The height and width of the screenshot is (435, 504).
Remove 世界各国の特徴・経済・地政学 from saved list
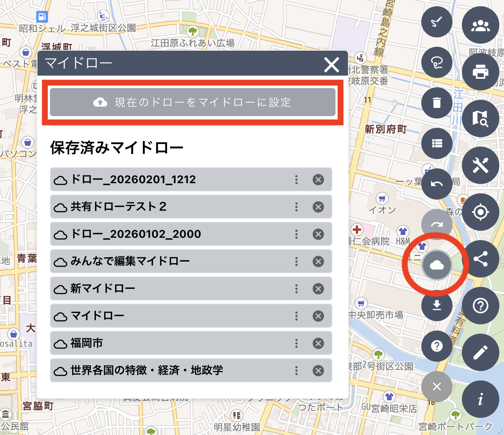pyautogui.click(x=318, y=371)
